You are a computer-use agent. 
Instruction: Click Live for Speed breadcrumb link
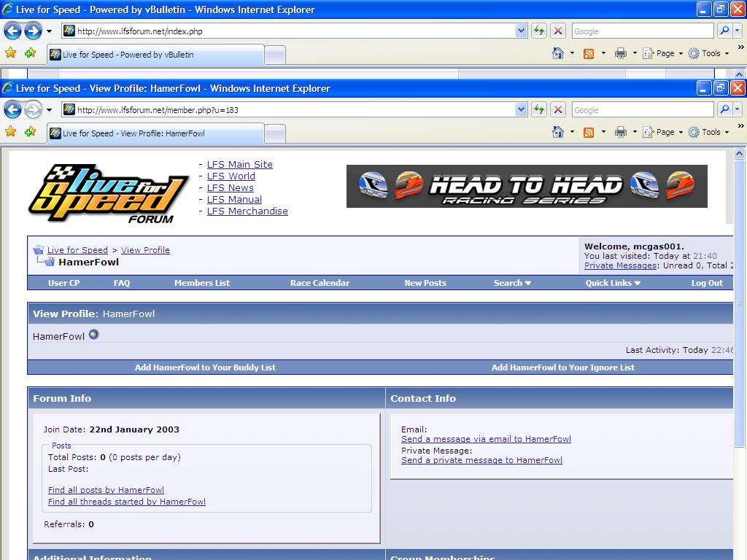click(77, 250)
